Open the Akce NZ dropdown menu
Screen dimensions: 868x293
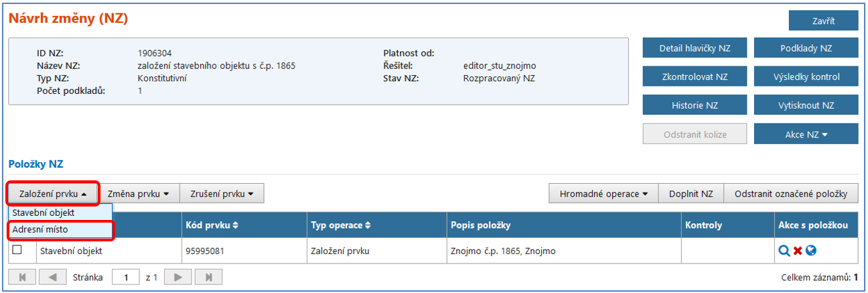pos(806,134)
